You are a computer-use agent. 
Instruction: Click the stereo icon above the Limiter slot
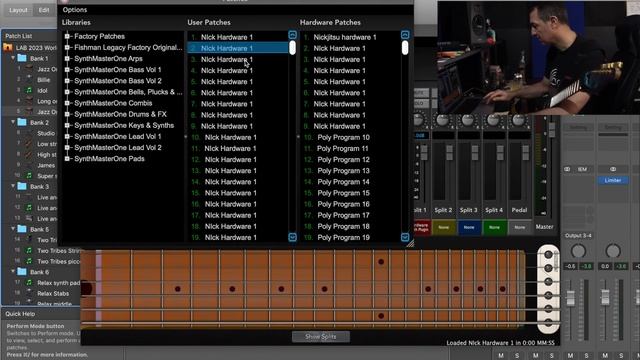tap(613, 169)
